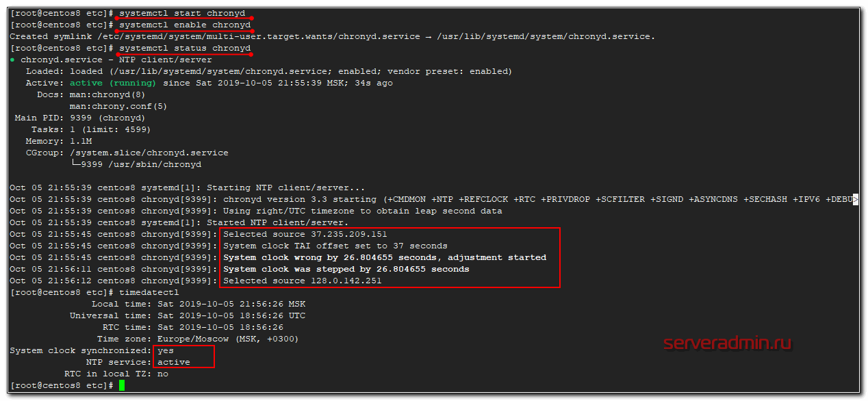
Task: Click the Europe/Moscow time zone value
Action: pos(227,339)
